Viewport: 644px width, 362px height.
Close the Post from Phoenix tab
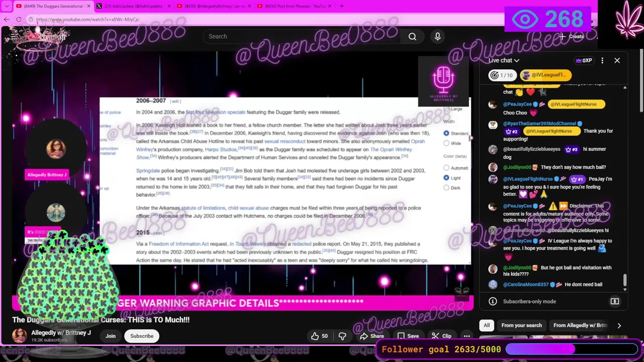pos(329,6)
